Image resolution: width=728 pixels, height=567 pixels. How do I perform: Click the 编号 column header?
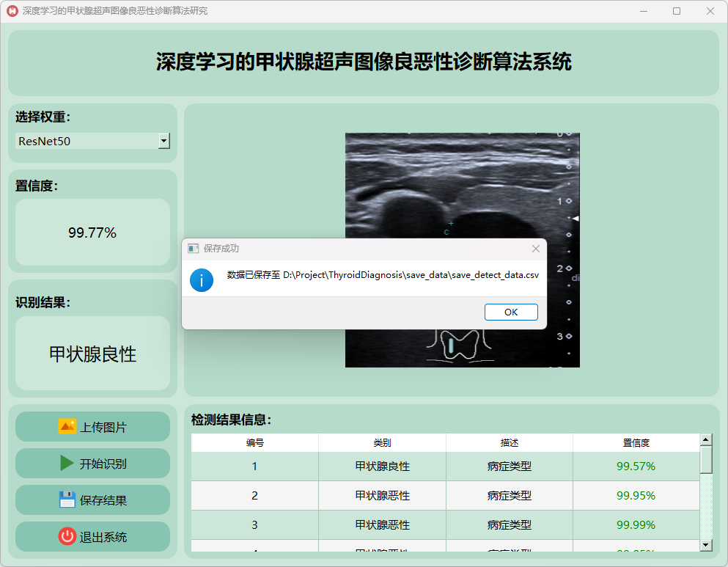coord(254,443)
